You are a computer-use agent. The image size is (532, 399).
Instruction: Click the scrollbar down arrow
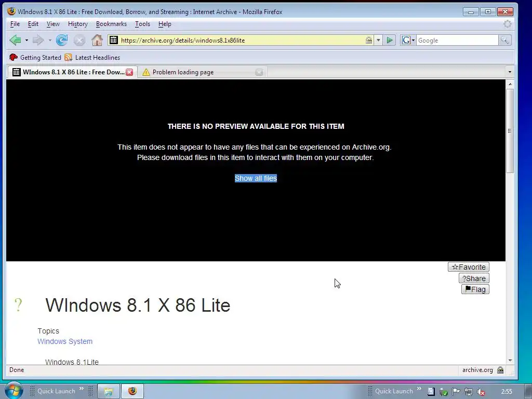pos(510,361)
